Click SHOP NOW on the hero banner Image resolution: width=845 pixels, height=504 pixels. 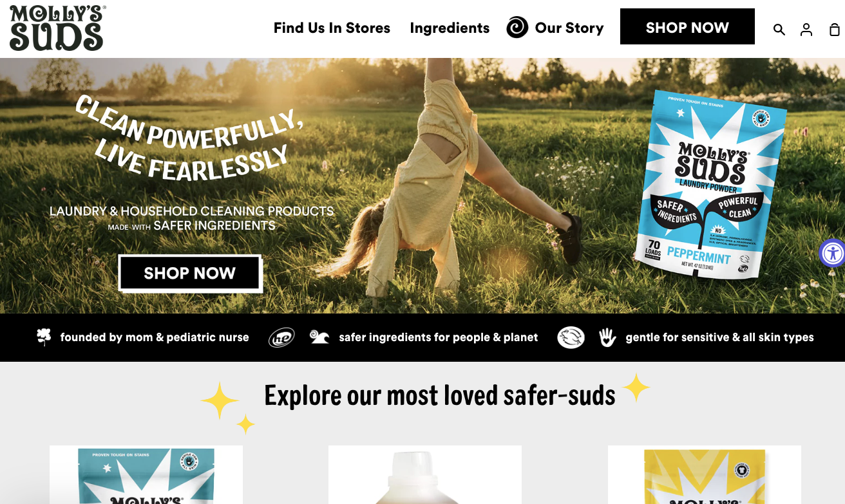[x=190, y=273]
